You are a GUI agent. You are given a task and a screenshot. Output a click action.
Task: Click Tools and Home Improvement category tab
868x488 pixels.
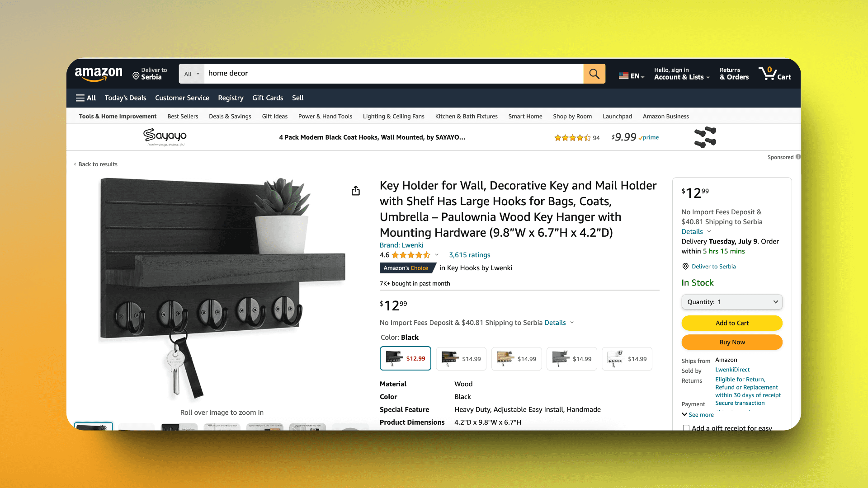coord(118,116)
